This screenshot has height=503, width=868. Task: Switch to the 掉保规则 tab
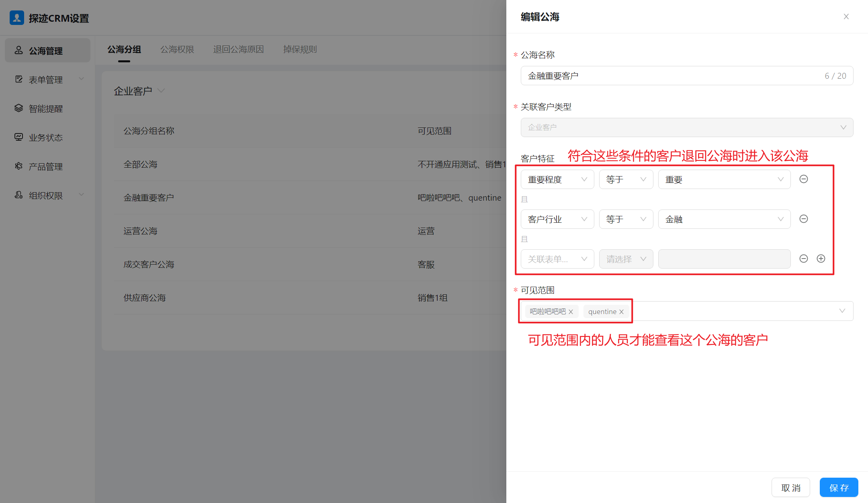300,49
